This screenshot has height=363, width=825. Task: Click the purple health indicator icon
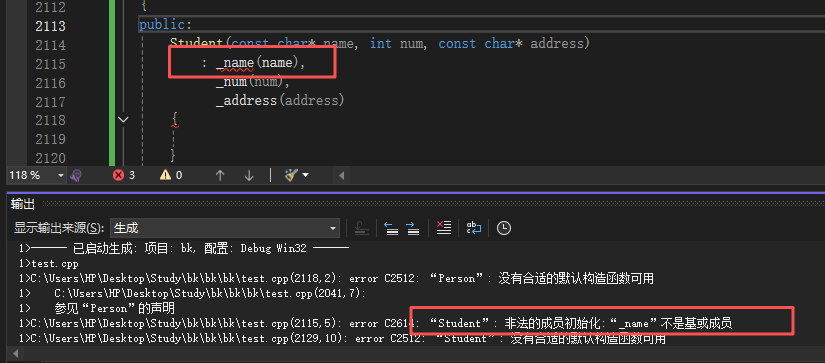coord(76,175)
